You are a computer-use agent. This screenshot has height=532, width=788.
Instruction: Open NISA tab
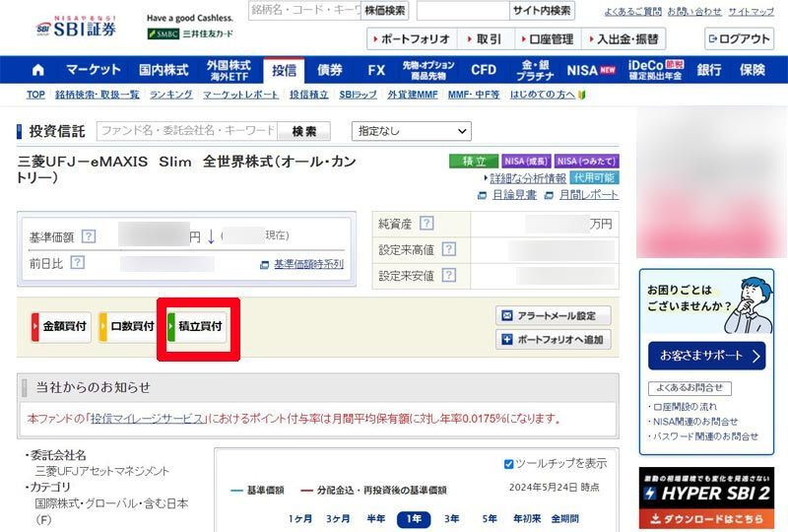tap(591, 70)
